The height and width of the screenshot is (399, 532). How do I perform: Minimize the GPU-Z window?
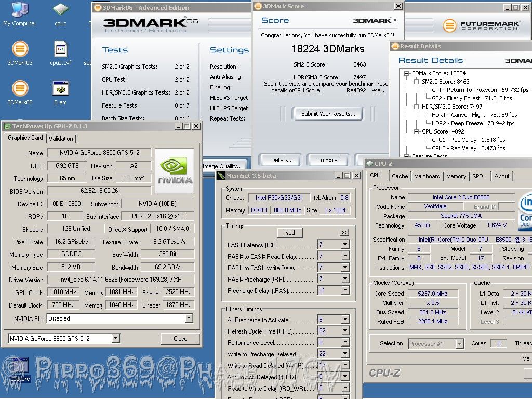coord(179,126)
